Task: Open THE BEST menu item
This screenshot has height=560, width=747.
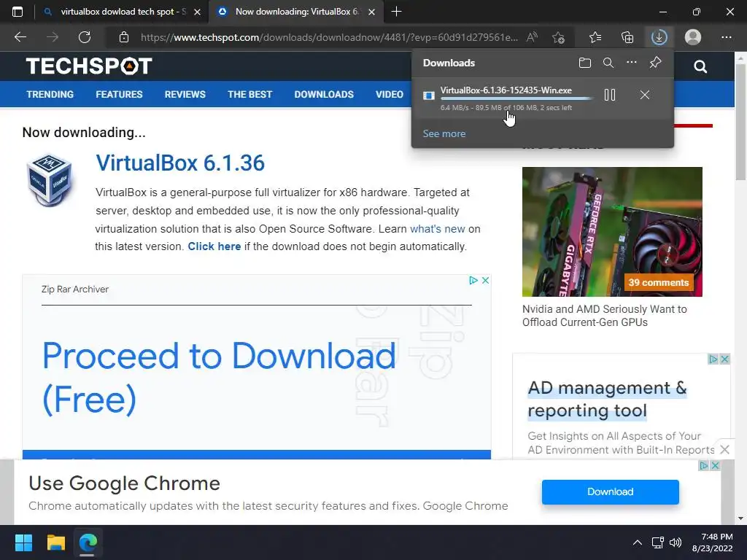Action: (249, 94)
